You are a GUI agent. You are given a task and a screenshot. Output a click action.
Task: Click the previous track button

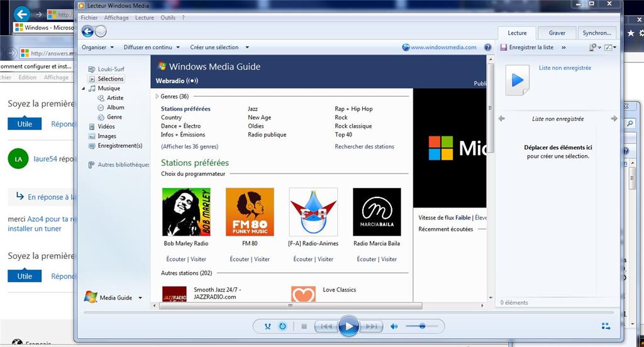tap(326, 326)
